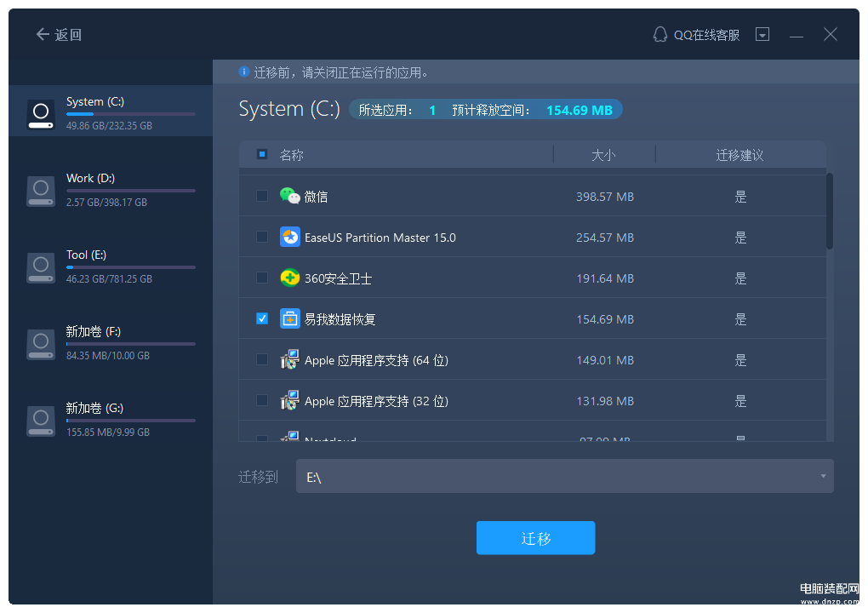Click Apple 应用程序支持 (32 位) installer icon
The width and height of the screenshot is (868, 613).
pyautogui.click(x=290, y=400)
